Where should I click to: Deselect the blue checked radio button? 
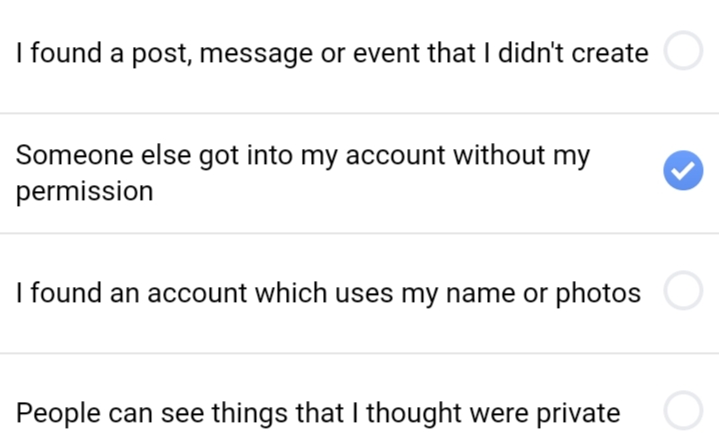pyautogui.click(x=683, y=170)
